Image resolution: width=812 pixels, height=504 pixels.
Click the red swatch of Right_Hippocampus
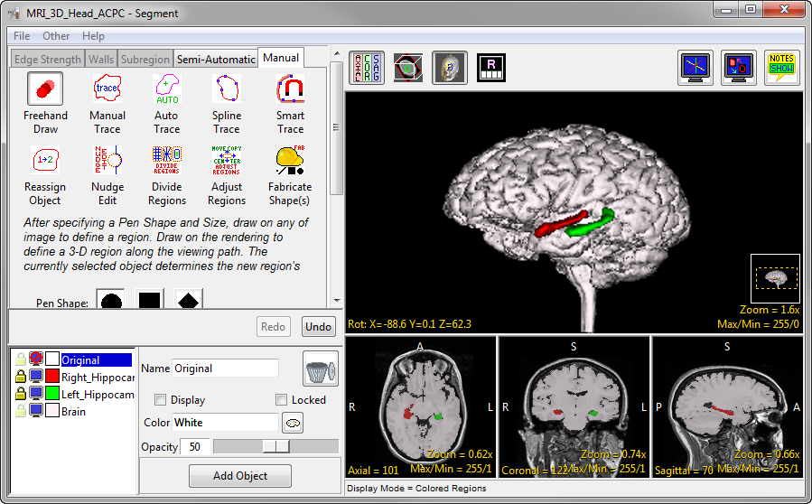pos(52,377)
